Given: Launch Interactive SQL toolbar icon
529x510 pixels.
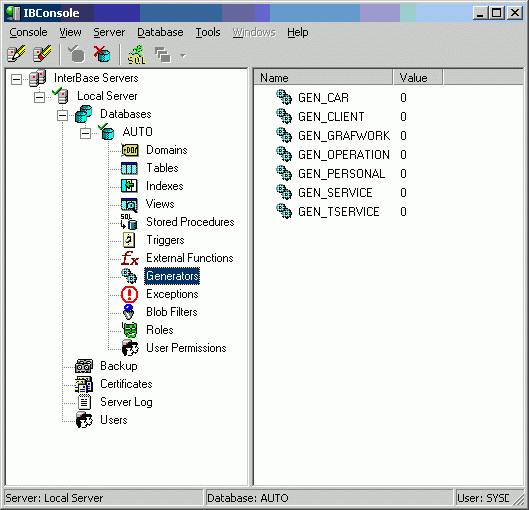Looking at the screenshot, I should 136,54.
